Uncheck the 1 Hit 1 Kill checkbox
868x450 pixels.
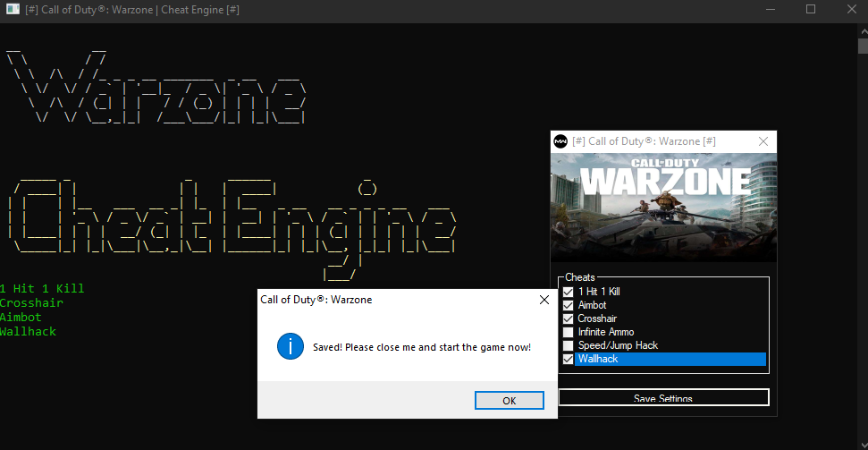coord(568,292)
